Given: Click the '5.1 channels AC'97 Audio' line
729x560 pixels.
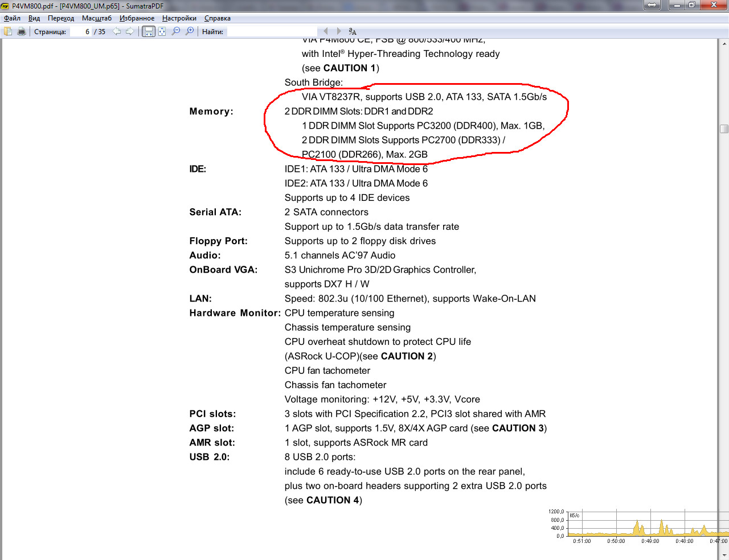Looking at the screenshot, I should pyautogui.click(x=340, y=256).
